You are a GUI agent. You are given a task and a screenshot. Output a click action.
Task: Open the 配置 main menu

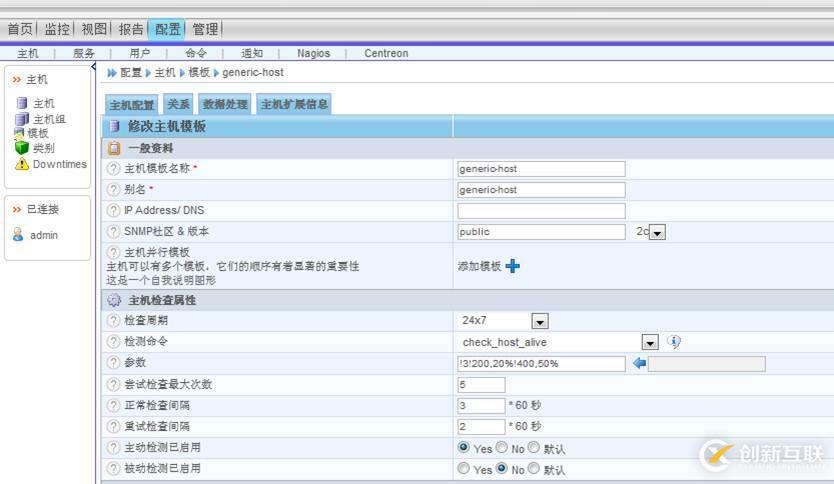click(x=167, y=29)
